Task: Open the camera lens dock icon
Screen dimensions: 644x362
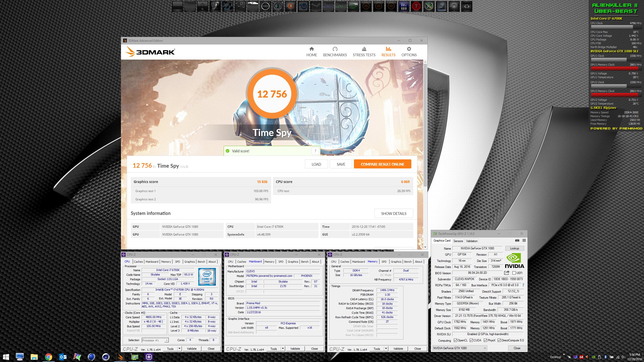Action: tap(278, 6)
